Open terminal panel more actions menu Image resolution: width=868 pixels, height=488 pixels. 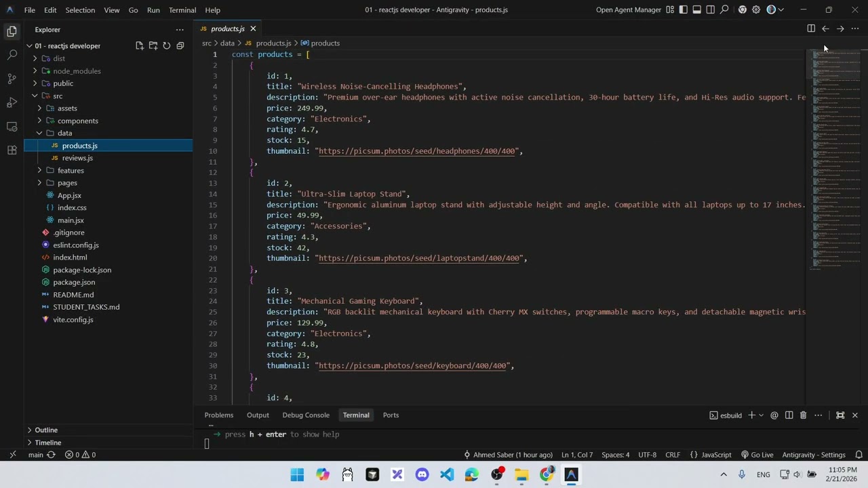coord(818,415)
